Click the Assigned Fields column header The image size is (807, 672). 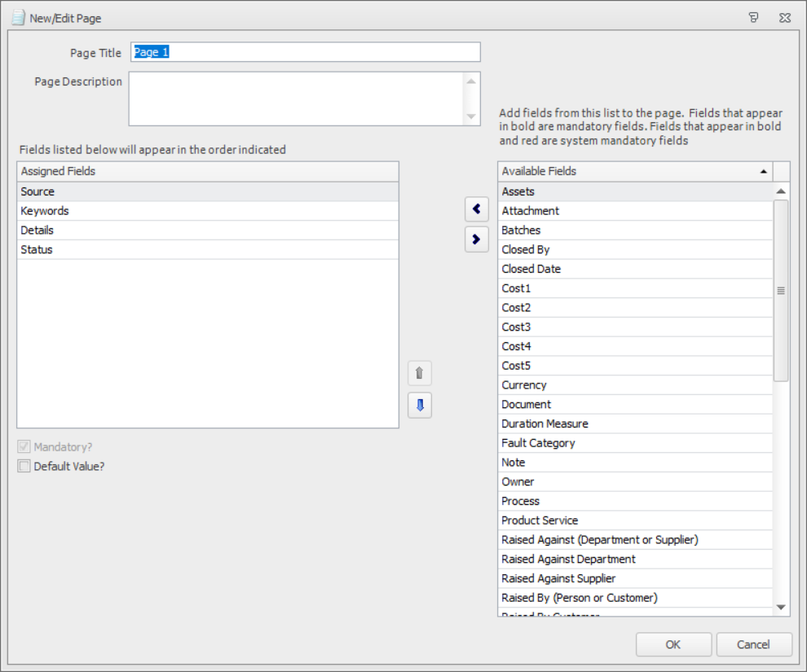click(208, 171)
